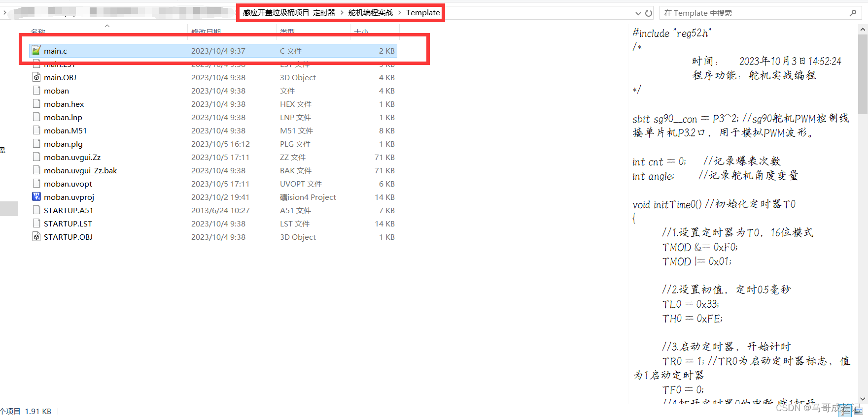The image size is (868, 417).
Task: Click the "void initTime0()" preview line
Action: [667, 204]
